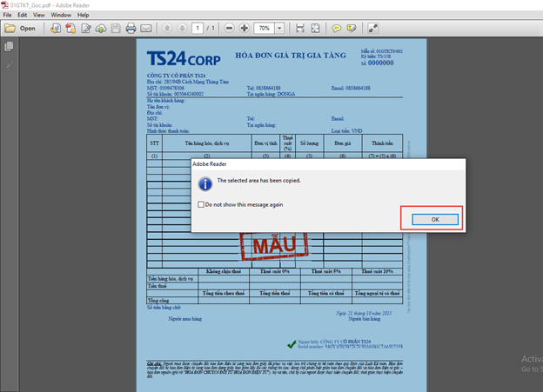Image resolution: width=543 pixels, height=392 pixels.
Task: Open the View menu
Action: (39, 15)
